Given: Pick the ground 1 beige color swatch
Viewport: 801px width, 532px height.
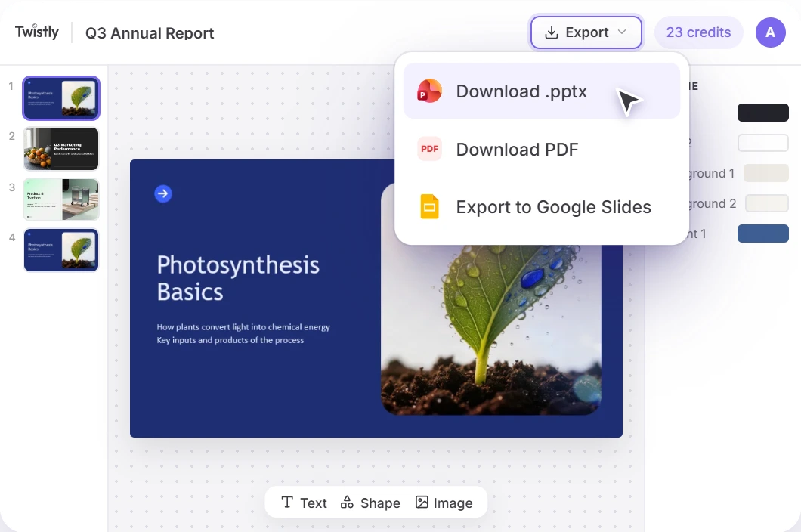Looking at the screenshot, I should tap(765, 173).
